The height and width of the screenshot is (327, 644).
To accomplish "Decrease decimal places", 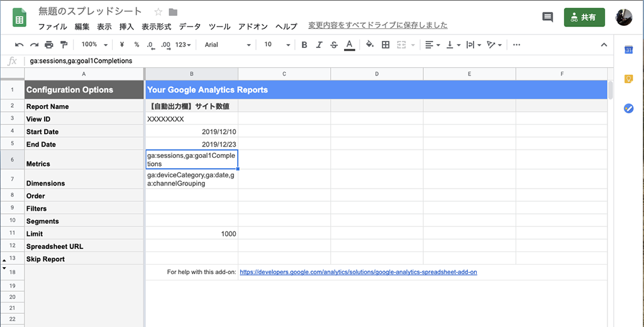I will (150, 45).
